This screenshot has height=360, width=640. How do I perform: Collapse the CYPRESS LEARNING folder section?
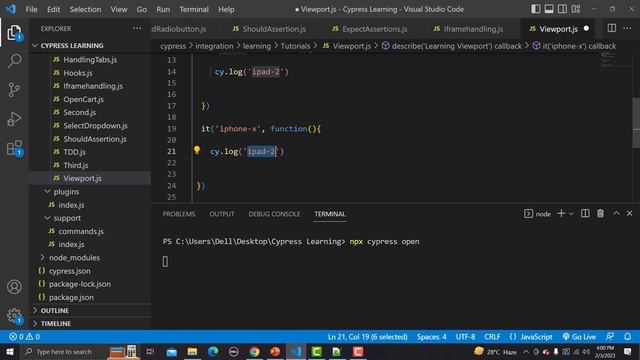tap(35, 45)
